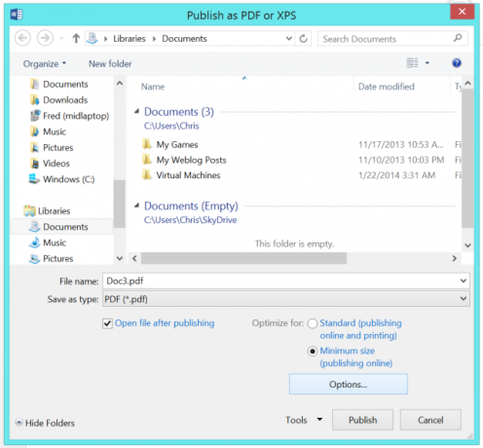The height and width of the screenshot is (448, 483).
Task: Click file list horizontal scroll left arrow
Action: pos(134,258)
